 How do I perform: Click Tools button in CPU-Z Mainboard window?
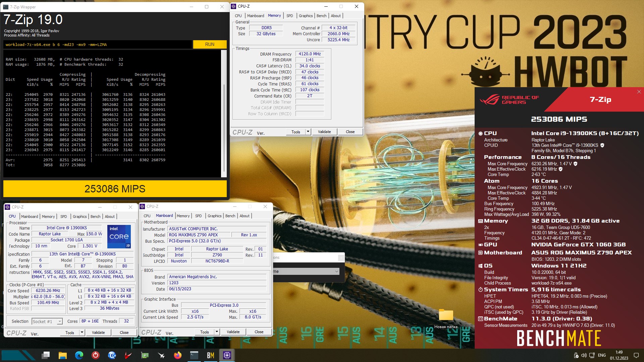(x=205, y=332)
